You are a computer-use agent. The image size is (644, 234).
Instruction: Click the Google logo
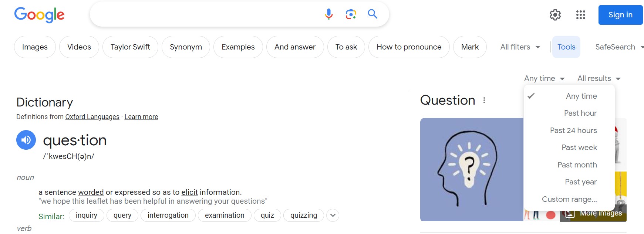(x=39, y=15)
